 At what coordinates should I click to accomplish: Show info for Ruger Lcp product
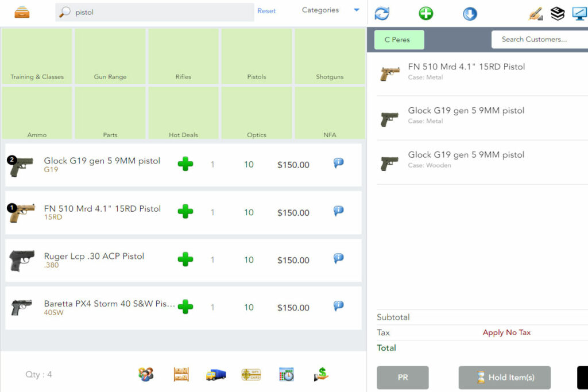click(x=338, y=258)
